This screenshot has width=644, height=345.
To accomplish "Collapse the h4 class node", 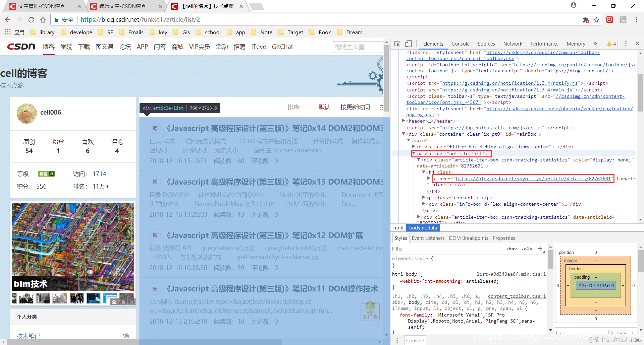I will pos(424,172).
